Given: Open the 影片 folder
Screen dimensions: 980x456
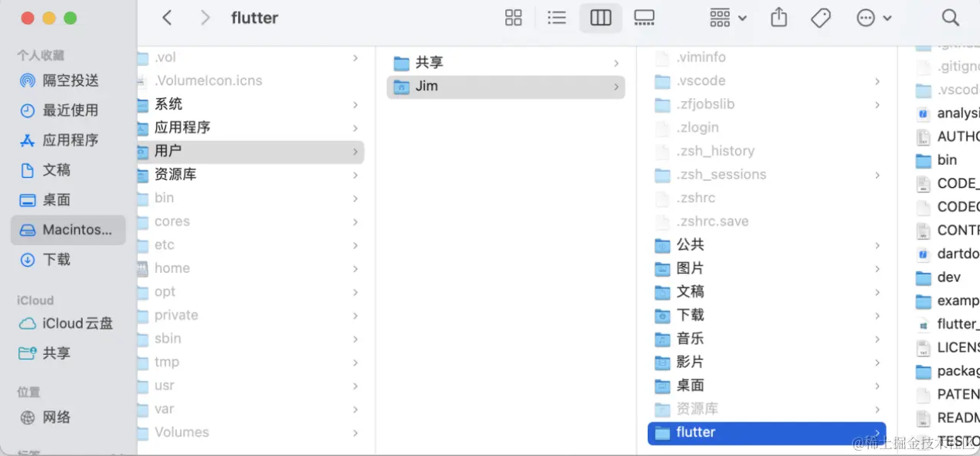Looking at the screenshot, I should [766, 362].
